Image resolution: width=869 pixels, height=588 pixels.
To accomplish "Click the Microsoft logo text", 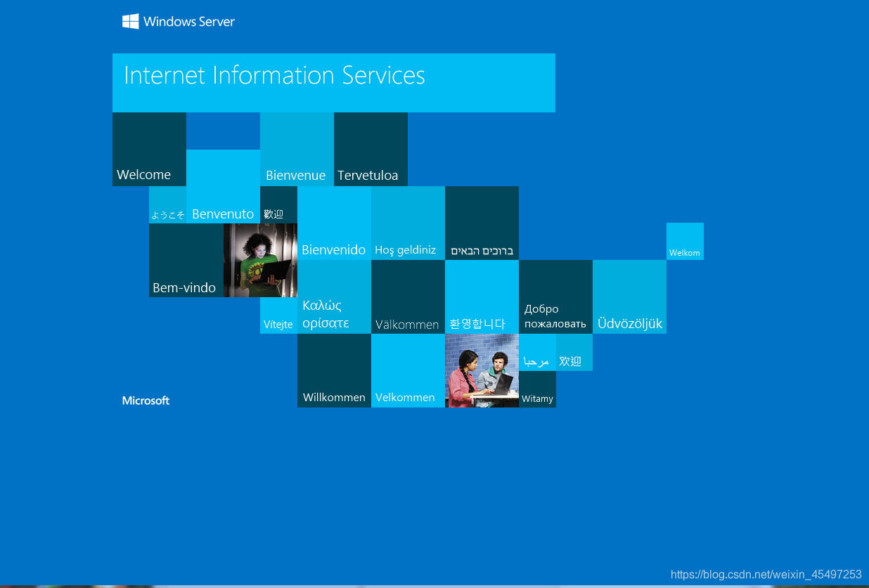I will (x=146, y=400).
